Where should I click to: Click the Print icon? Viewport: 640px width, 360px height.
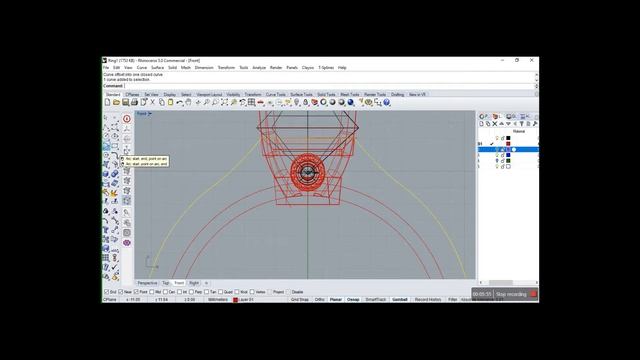coord(134,102)
